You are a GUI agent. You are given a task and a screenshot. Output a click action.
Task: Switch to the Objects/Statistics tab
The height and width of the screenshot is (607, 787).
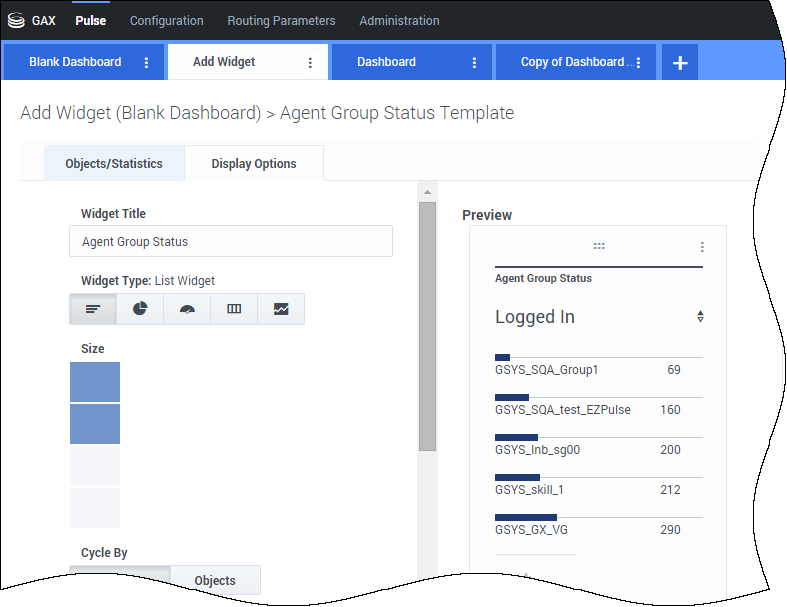[x=114, y=163]
